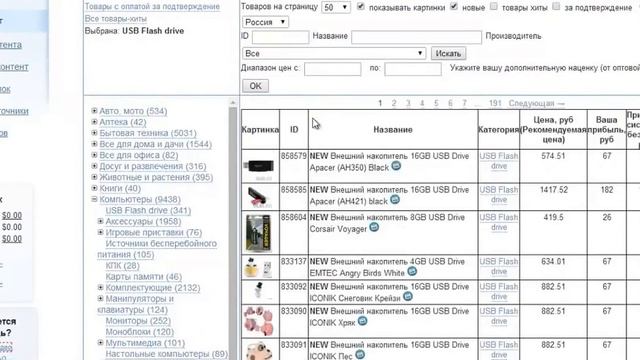The width and height of the screenshot is (640, 360).
Task: Open thumbnail of product 858579
Action: [259, 167]
